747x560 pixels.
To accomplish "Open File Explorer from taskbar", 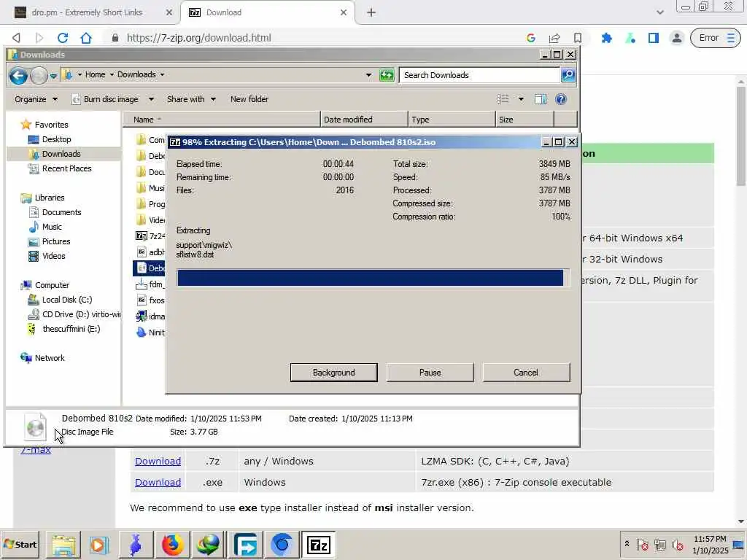I will (x=63, y=545).
